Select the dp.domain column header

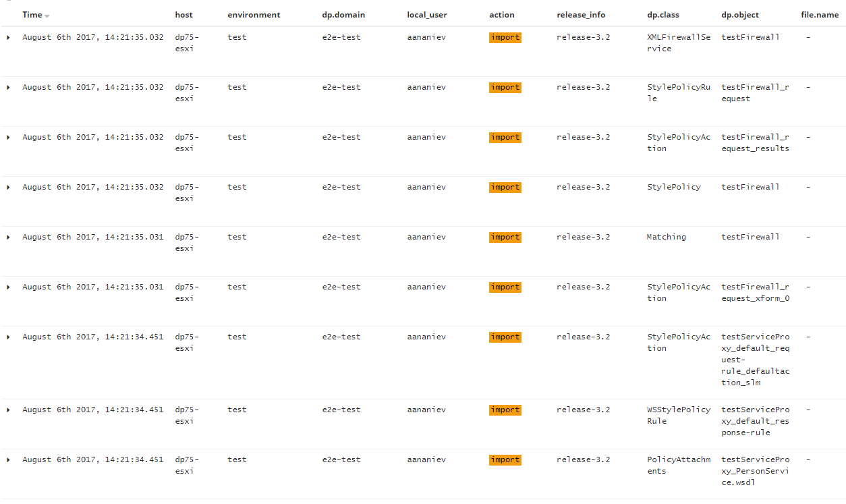pos(343,15)
